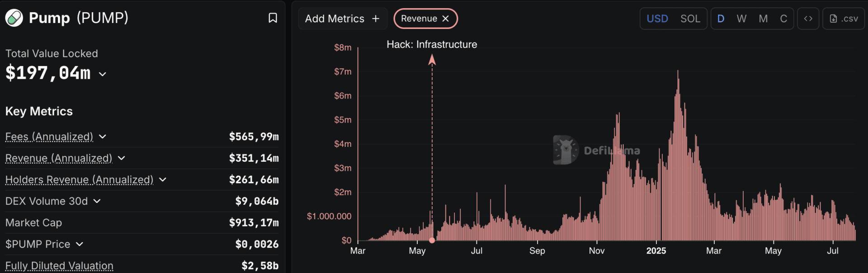Switch chart denomination to SOL
Screen dimensions: 868x273
690,19
